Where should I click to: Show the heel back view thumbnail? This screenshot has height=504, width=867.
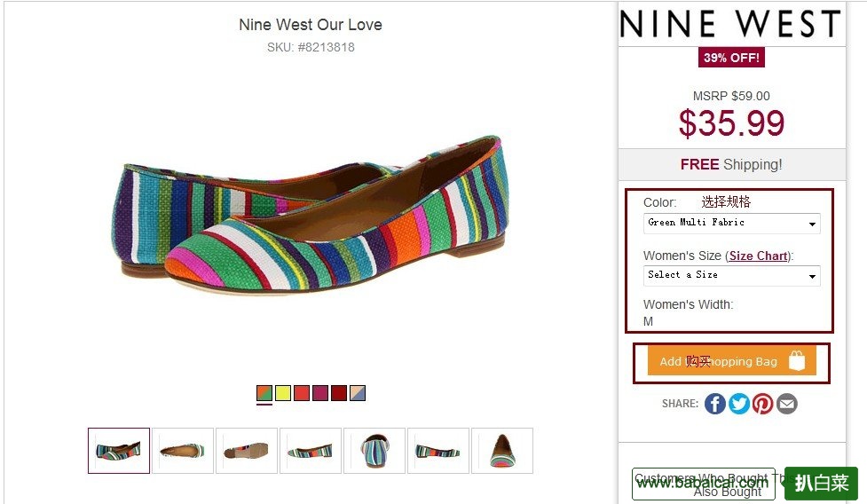click(x=374, y=451)
